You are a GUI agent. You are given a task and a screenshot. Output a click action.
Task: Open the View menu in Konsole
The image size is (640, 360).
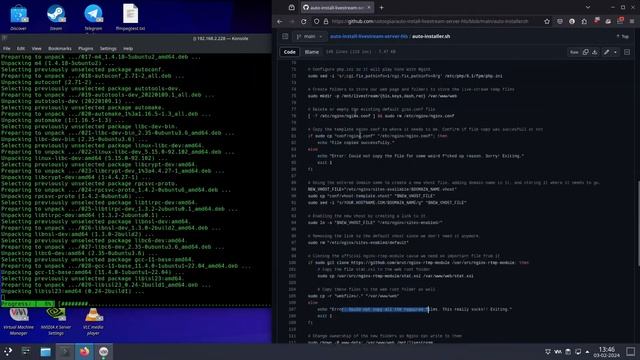click(x=36, y=49)
